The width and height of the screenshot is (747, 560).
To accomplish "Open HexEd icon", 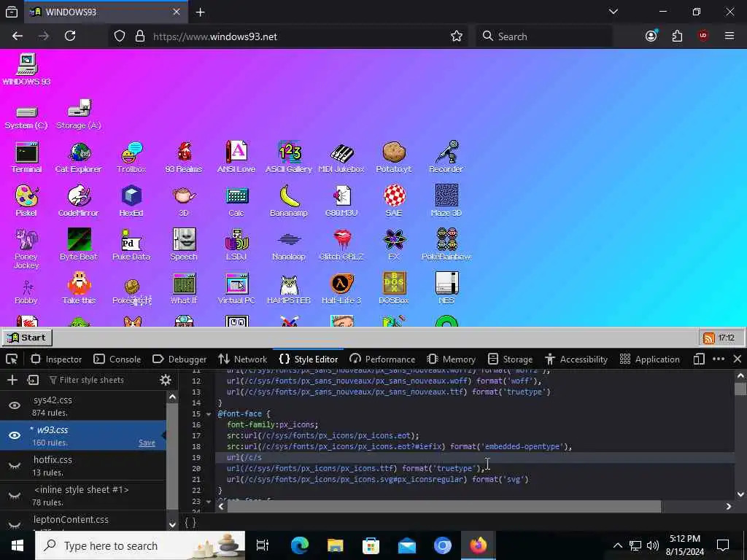I will click(x=131, y=201).
